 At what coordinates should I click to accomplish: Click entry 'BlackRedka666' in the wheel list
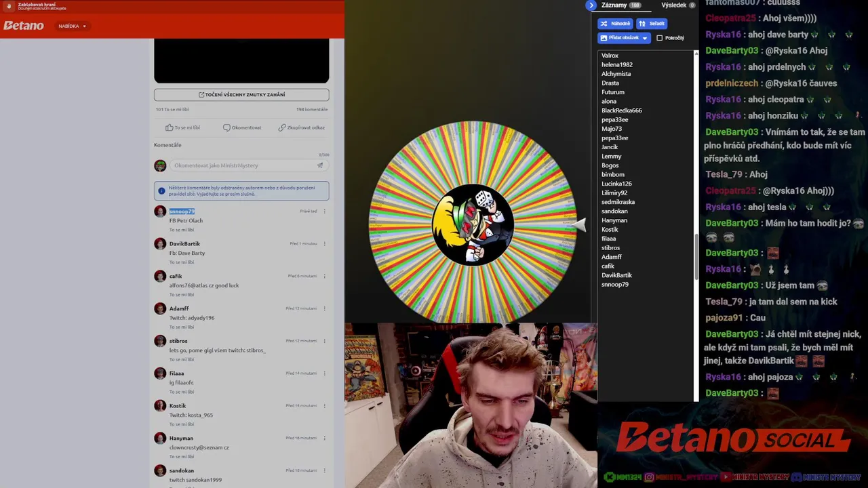(621, 110)
